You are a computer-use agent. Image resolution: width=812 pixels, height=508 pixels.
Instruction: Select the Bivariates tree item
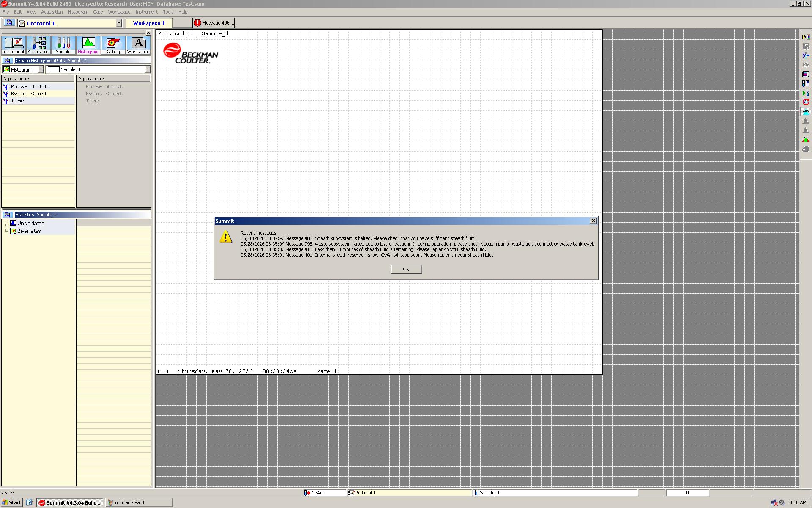29,231
